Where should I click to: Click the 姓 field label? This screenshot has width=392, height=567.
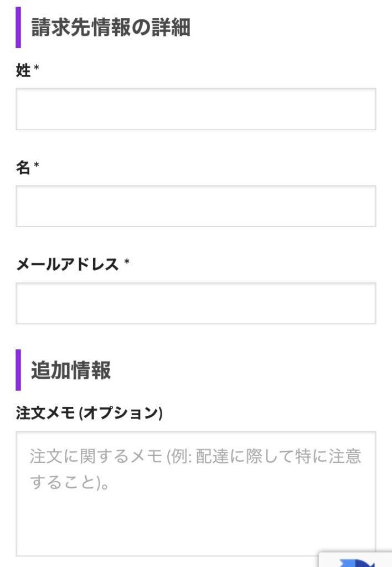click(x=23, y=71)
